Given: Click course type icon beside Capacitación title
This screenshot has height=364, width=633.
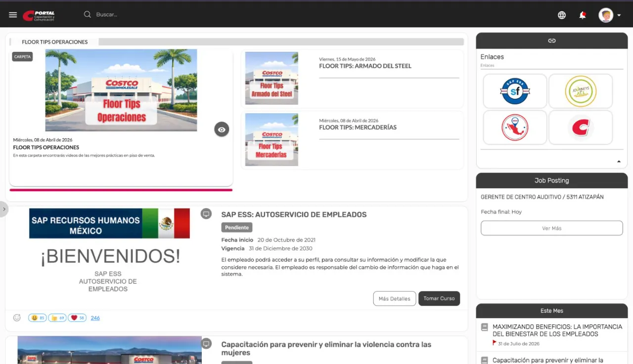Looking at the screenshot, I should click(x=206, y=344).
